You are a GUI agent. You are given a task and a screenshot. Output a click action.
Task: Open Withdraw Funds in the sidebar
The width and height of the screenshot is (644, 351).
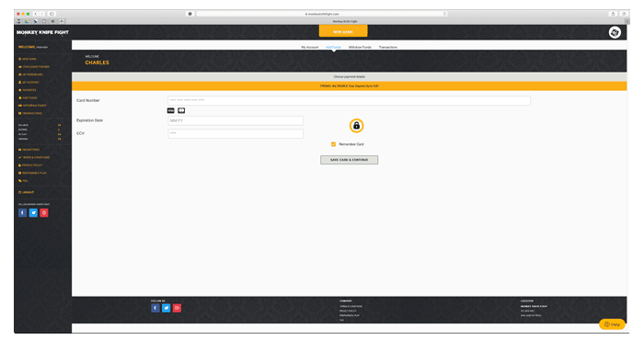[x=32, y=106]
